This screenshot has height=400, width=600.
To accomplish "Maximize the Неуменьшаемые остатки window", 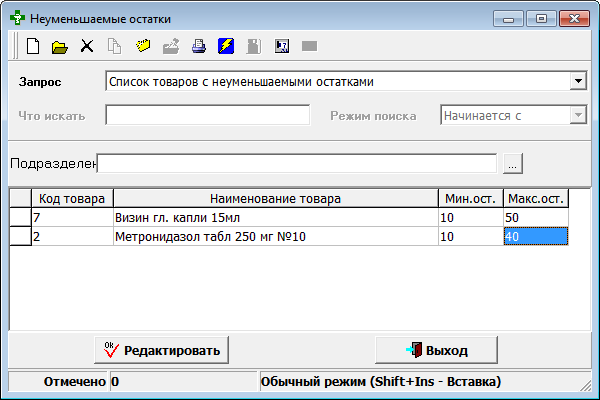I will click(x=541, y=18).
